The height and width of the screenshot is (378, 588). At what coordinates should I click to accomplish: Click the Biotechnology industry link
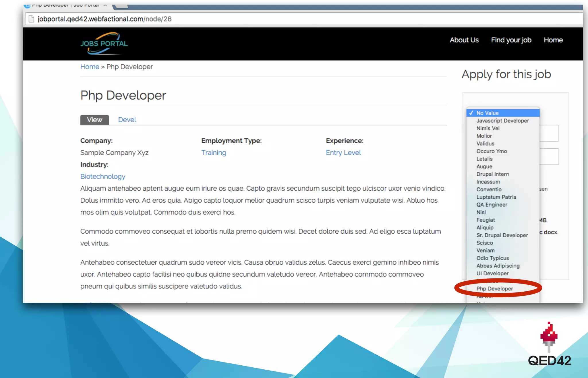click(x=103, y=177)
